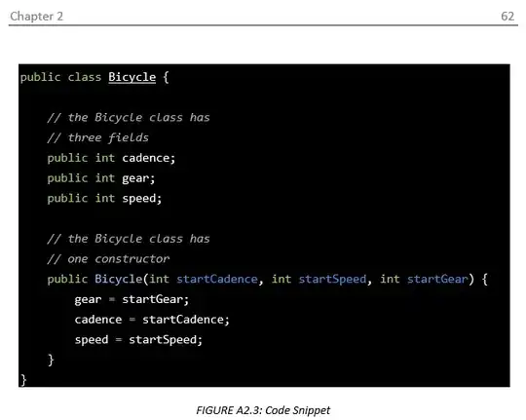Image resolution: width=526 pixels, height=420 pixels.
Task: Click the startCadence constructor parameter
Action: [x=217, y=279]
